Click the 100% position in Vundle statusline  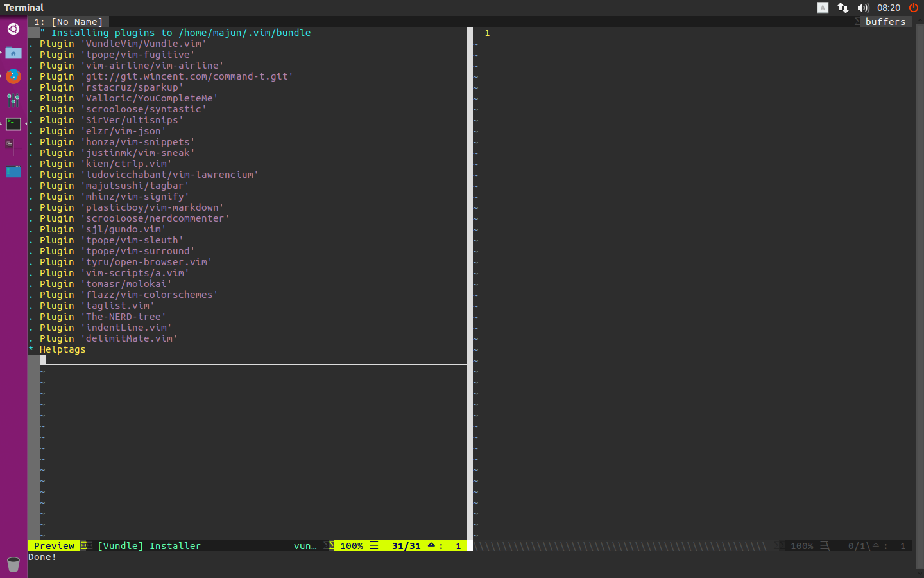352,546
